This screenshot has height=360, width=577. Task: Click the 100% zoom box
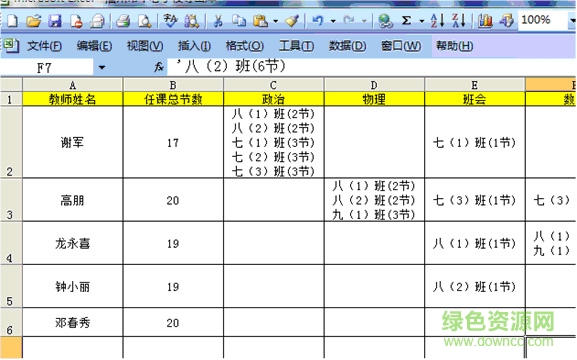pos(542,20)
